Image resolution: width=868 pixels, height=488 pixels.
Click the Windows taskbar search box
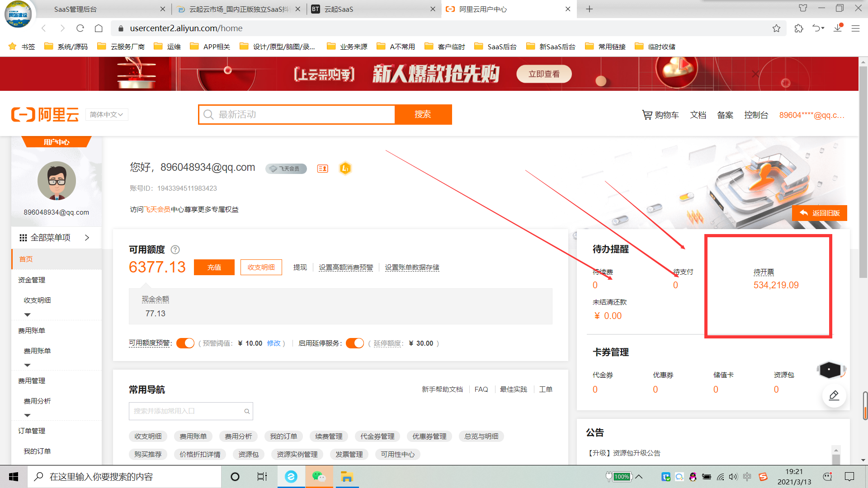124,477
